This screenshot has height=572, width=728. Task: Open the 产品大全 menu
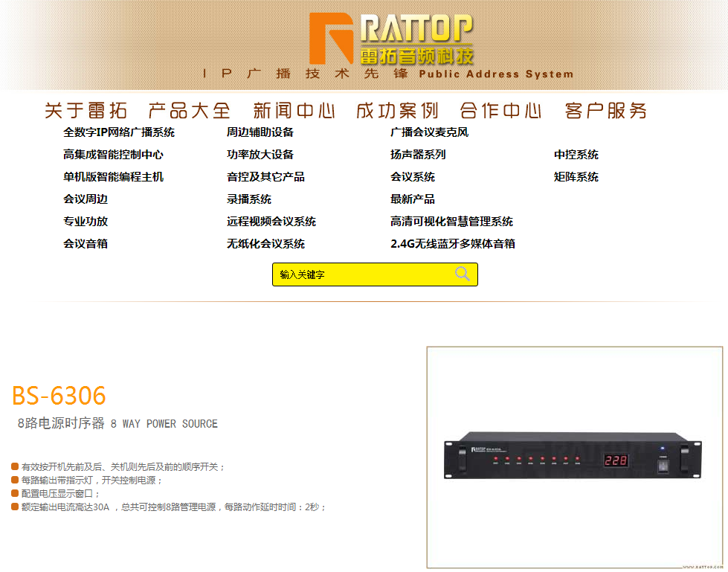pos(190,111)
